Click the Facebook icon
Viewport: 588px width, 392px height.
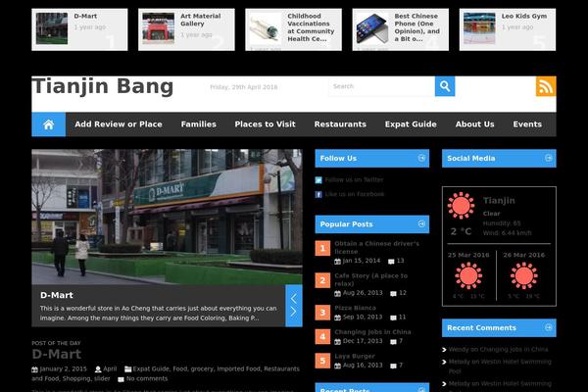tap(318, 194)
